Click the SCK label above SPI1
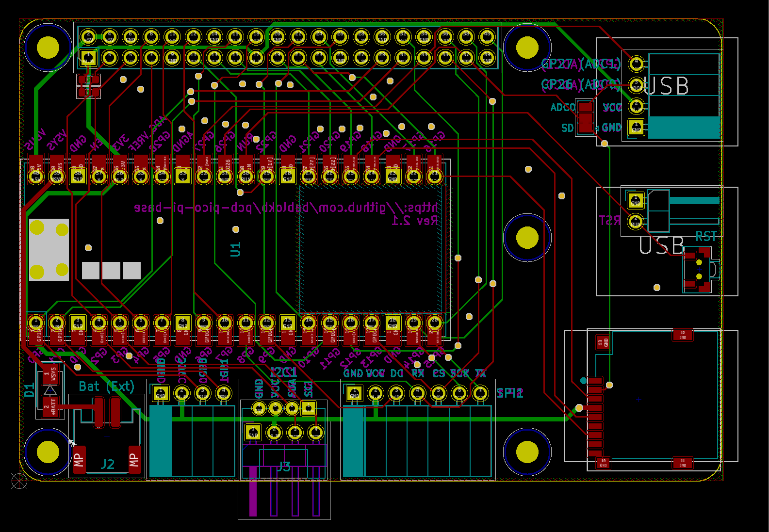The image size is (769, 532). tap(459, 373)
